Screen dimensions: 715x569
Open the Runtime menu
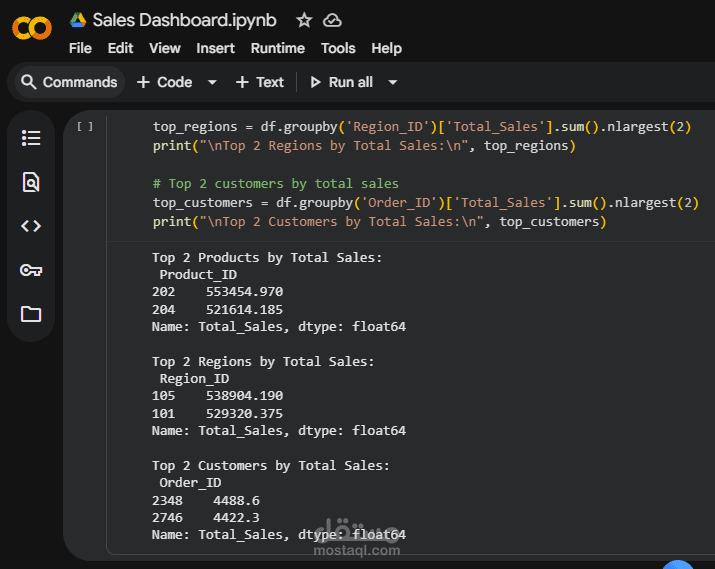pyautogui.click(x=278, y=48)
